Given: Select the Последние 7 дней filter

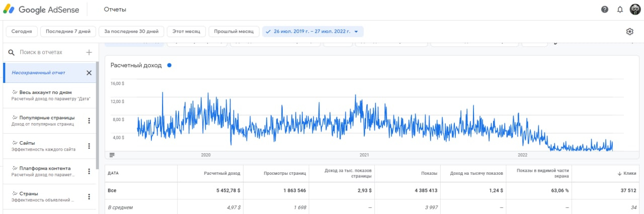Looking at the screenshot, I should tap(68, 32).
